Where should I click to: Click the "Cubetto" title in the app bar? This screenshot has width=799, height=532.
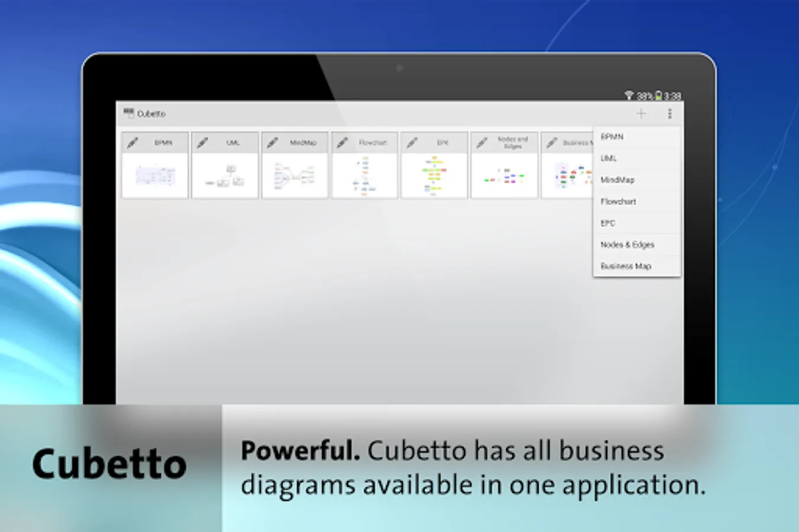click(151, 113)
